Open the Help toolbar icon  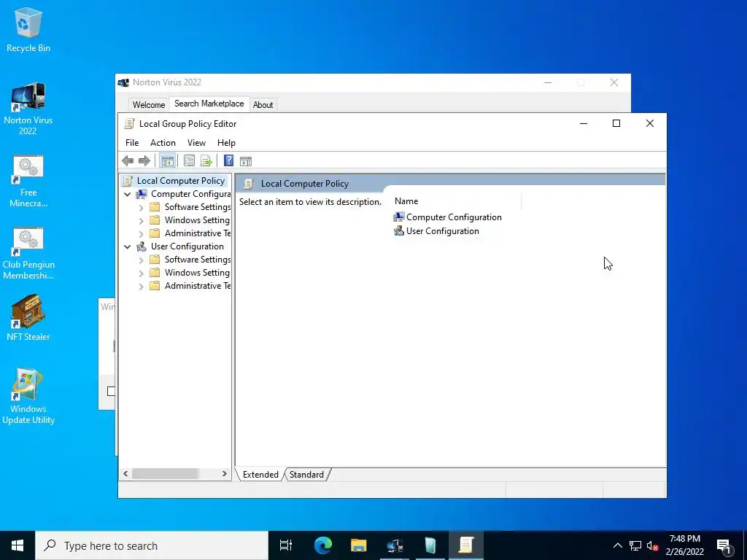click(228, 161)
